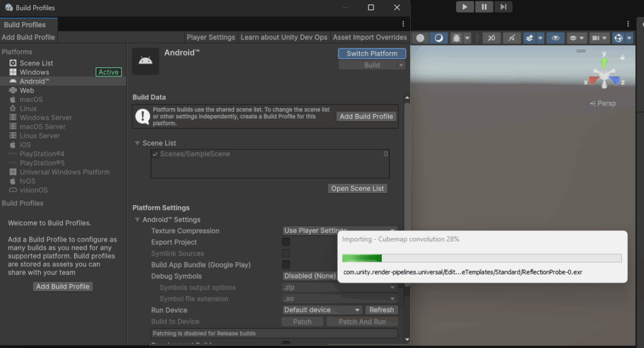Select Universal Windows Platform

(65, 172)
